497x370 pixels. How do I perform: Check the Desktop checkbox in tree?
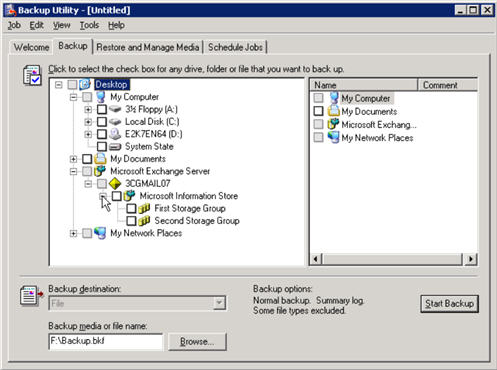(72, 85)
